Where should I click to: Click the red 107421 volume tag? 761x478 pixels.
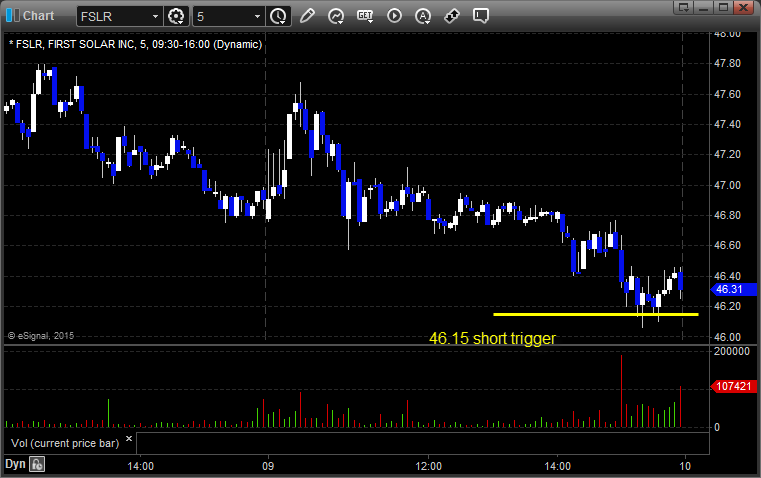[734, 386]
